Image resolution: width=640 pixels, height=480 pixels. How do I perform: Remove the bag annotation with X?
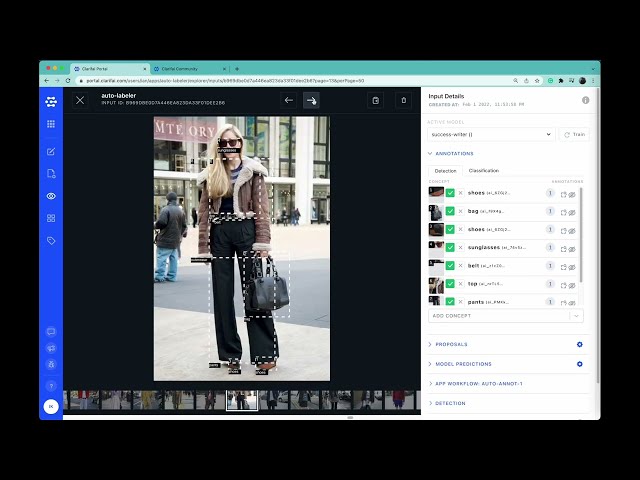pyautogui.click(x=460, y=211)
